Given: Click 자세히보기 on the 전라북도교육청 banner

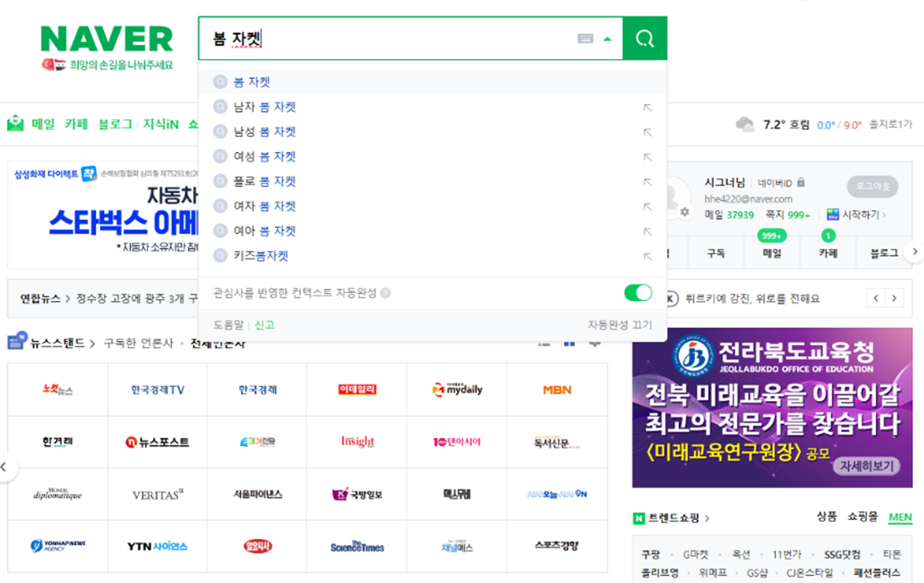Looking at the screenshot, I should (x=867, y=466).
